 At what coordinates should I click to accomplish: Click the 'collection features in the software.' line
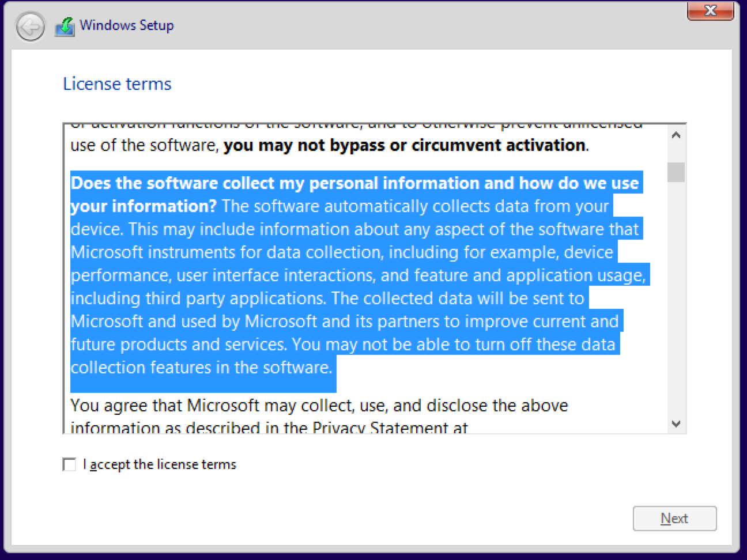[201, 368]
